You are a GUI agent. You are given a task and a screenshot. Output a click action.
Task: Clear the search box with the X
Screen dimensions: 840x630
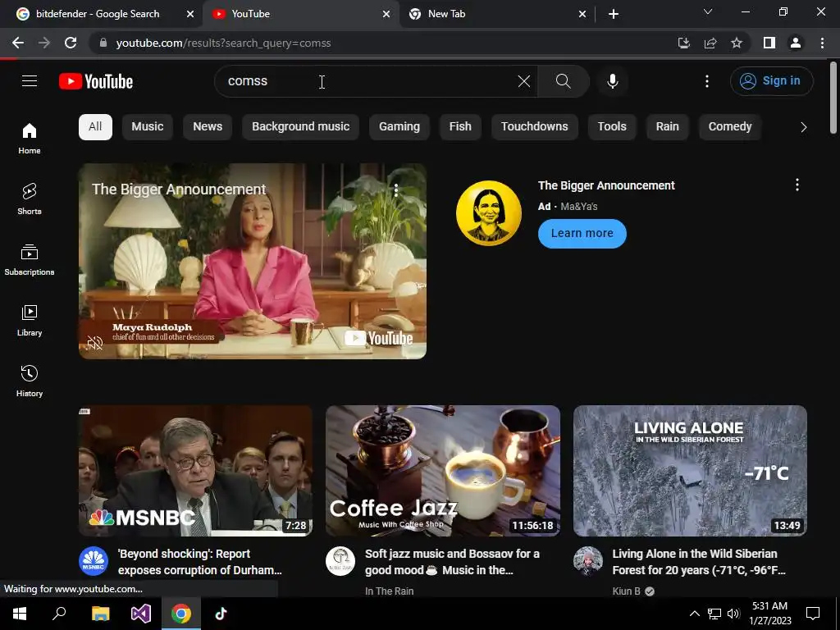(x=524, y=81)
